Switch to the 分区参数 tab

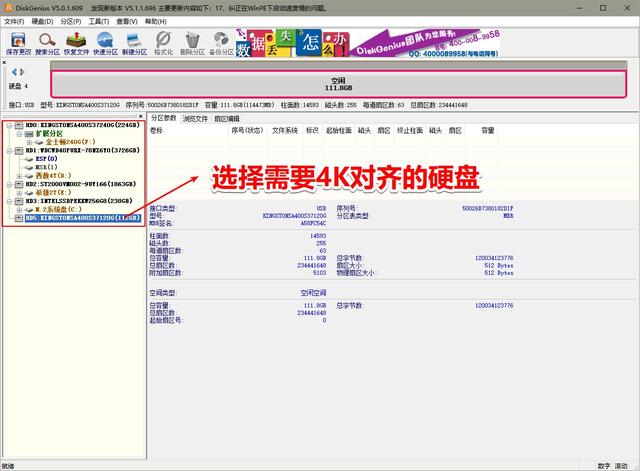coord(164,118)
